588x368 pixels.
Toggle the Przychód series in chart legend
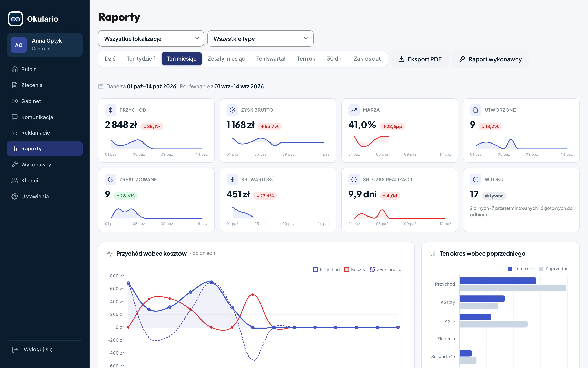tap(326, 269)
